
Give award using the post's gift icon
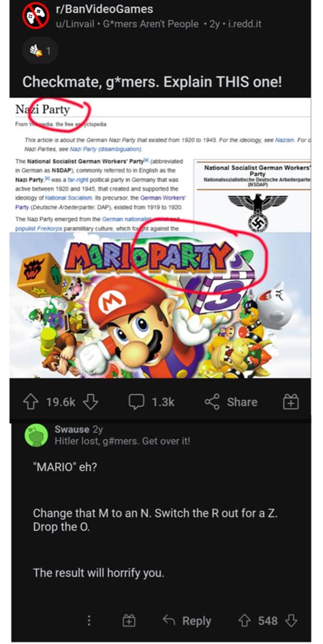click(x=291, y=402)
